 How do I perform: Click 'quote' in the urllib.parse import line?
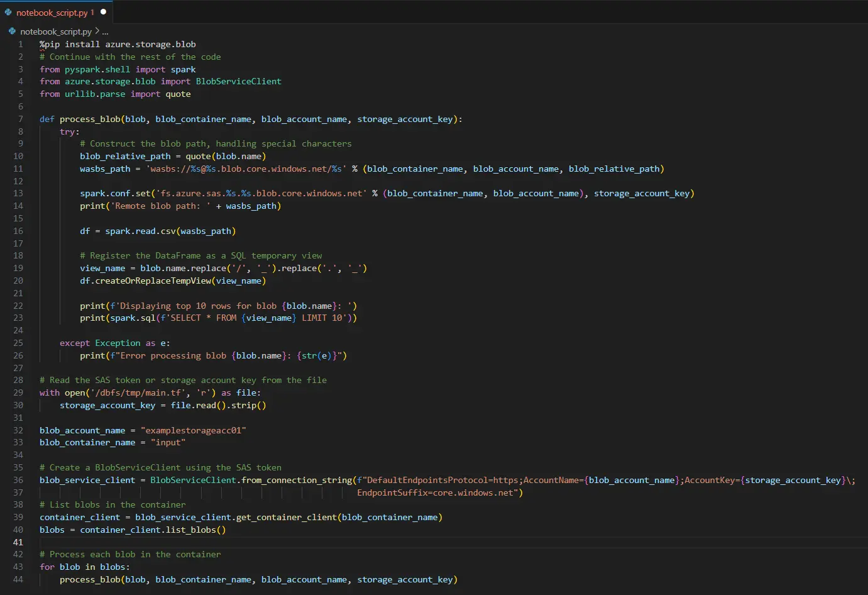pos(179,94)
